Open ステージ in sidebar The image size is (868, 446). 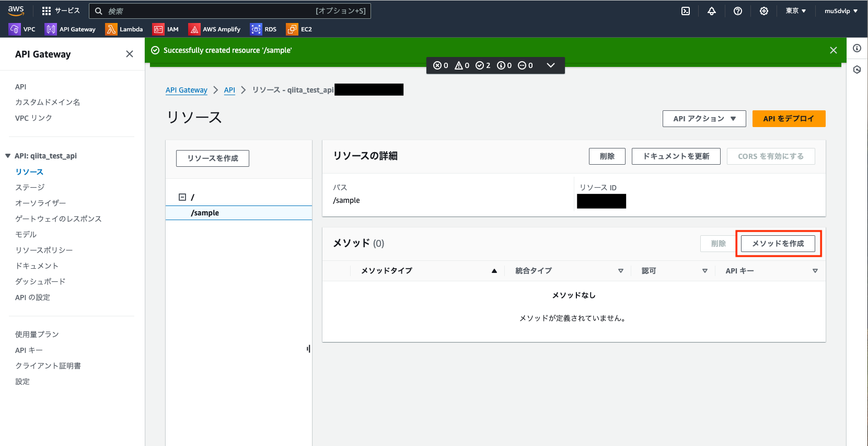(30, 187)
